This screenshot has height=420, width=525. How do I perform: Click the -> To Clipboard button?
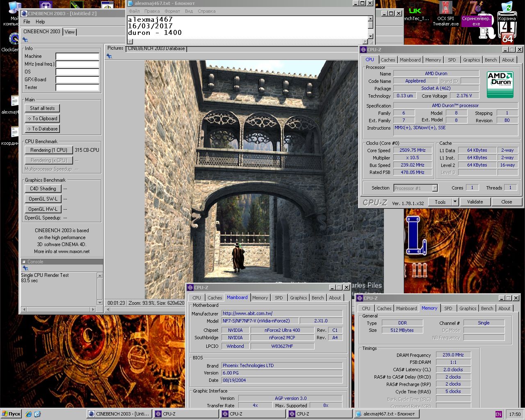coord(42,119)
